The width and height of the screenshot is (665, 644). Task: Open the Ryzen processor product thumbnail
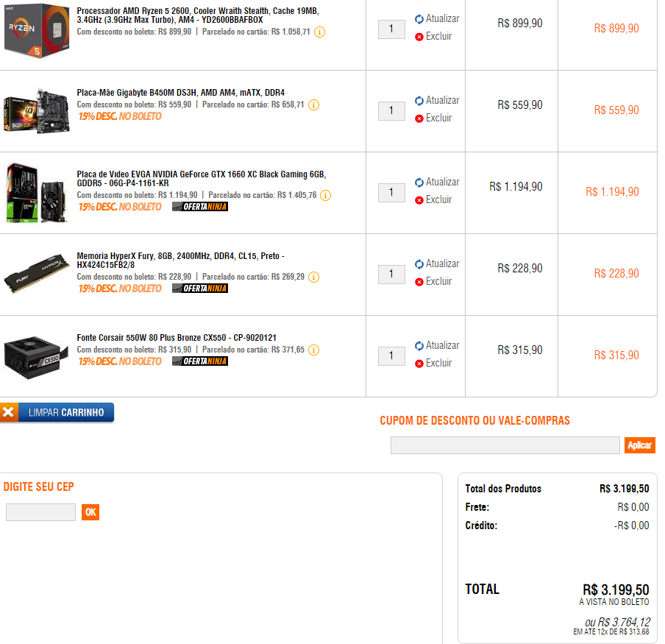click(x=37, y=31)
